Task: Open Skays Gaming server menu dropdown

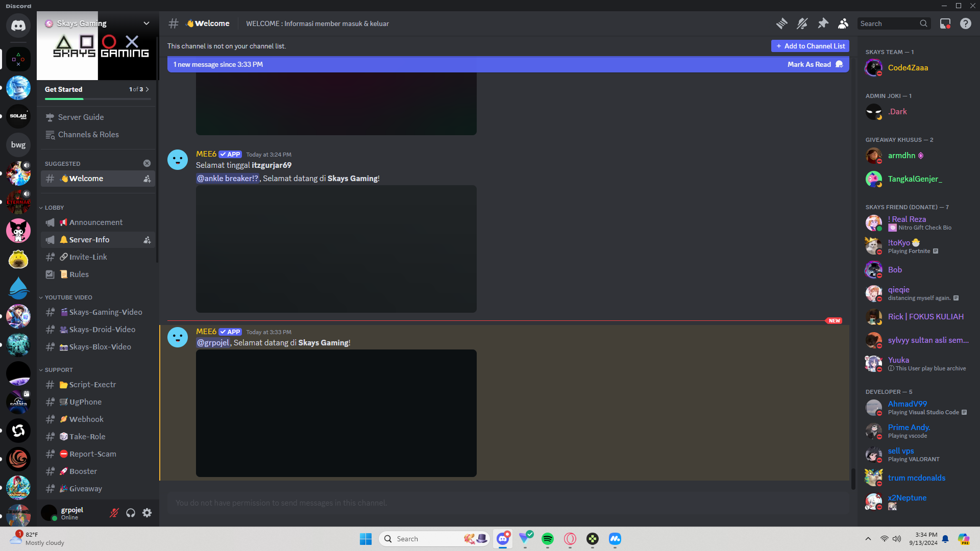Action: point(146,23)
